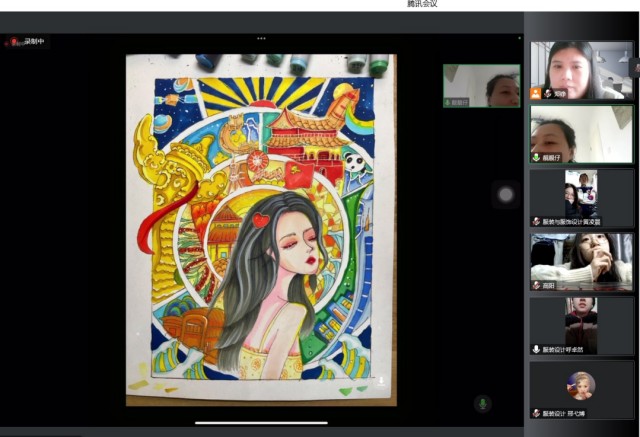The image size is (640, 437).
Task: Click the 录制中 recording status label
Action: tap(34, 41)
